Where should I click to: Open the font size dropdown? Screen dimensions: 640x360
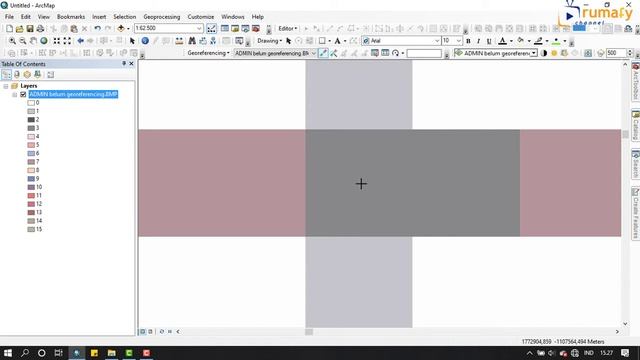458,41
